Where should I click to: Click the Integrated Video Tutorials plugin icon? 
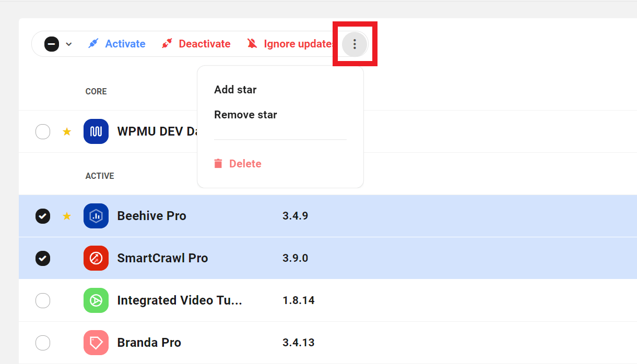[x=96, y=300]
